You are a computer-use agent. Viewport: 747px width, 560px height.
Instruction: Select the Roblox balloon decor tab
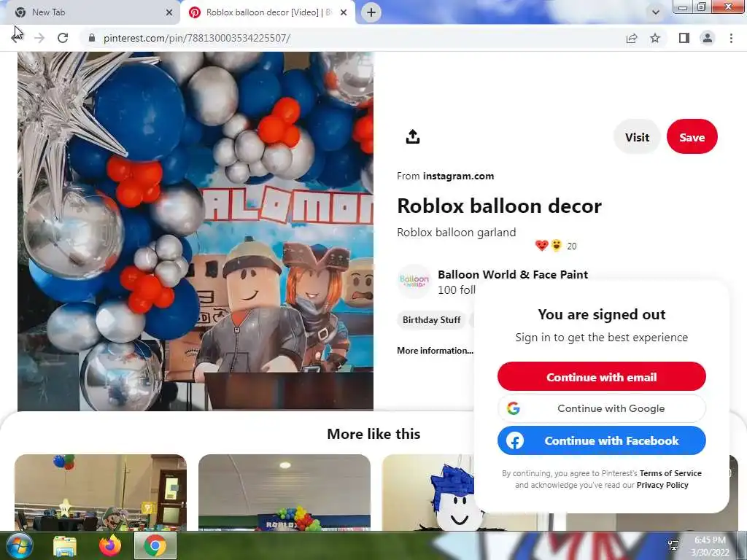[x=267, y=12]
